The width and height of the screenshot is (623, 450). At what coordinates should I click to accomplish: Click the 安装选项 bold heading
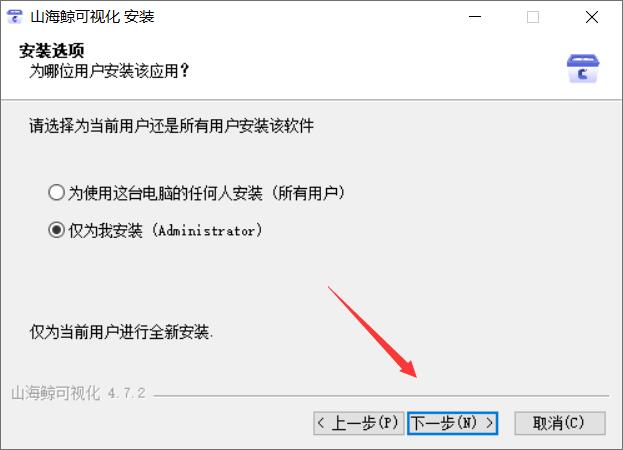tap(52, 51)
